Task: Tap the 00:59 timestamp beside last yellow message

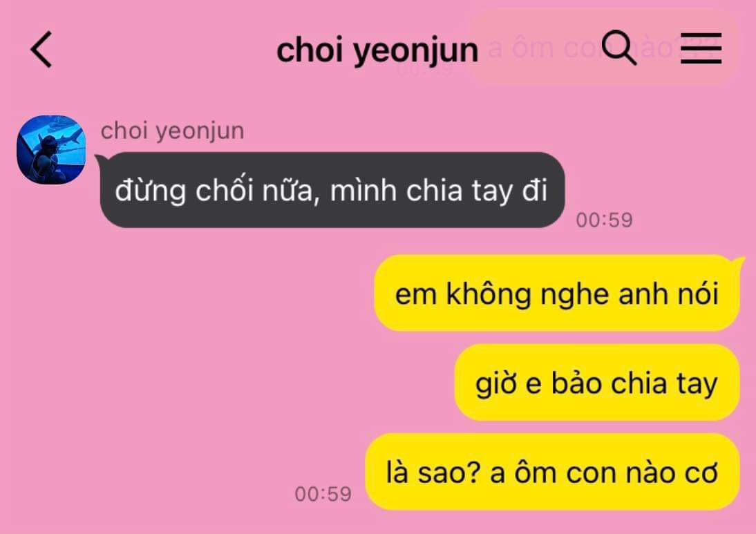Action: point(323,494)
